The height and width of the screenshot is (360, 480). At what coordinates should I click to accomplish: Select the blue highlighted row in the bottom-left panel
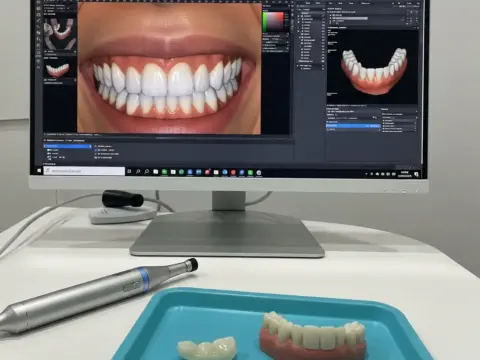coord(67,146)
